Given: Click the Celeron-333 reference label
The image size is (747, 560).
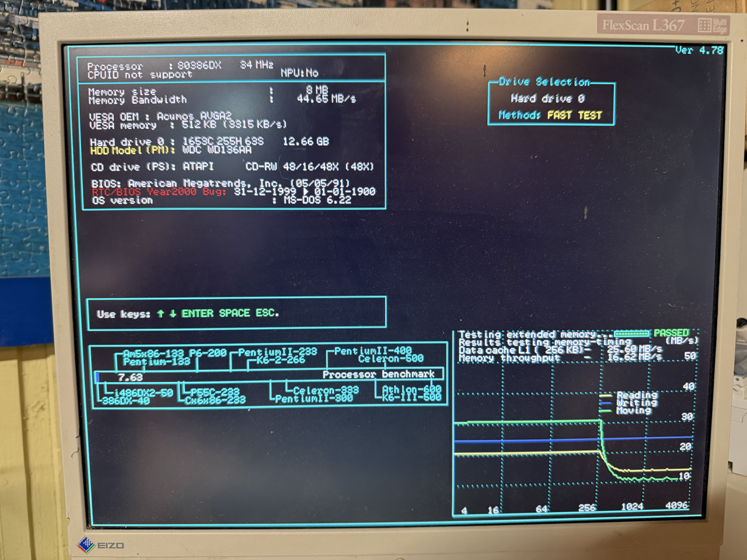Looking at the screenshot, I should click(326, 390).
